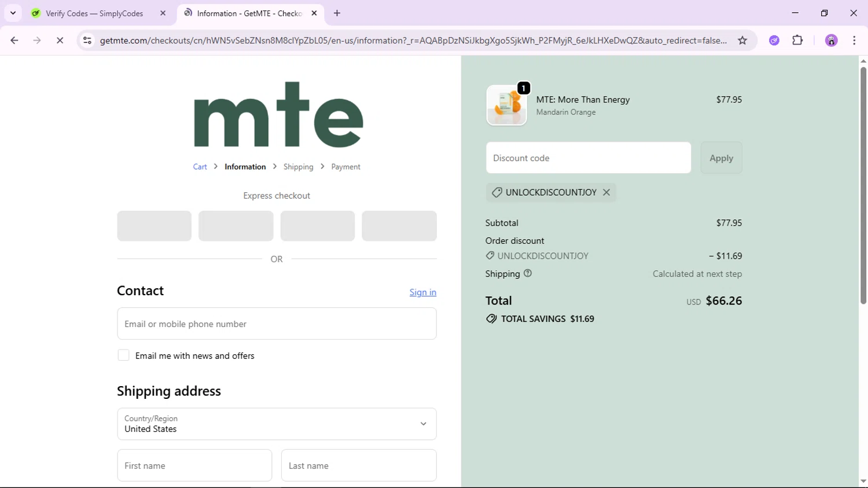Click tag icon on UNLOCKDISCOUNTJOY chip

(x=496, y=192)
